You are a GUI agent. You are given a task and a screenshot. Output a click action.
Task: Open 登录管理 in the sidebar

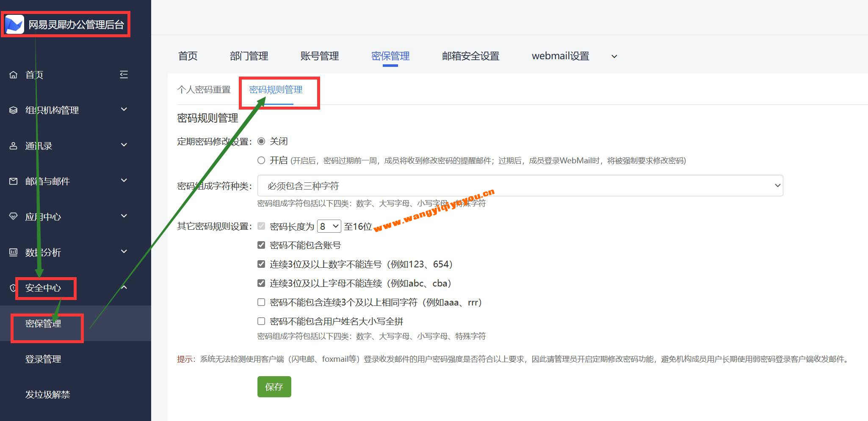[x=43, y=359]
